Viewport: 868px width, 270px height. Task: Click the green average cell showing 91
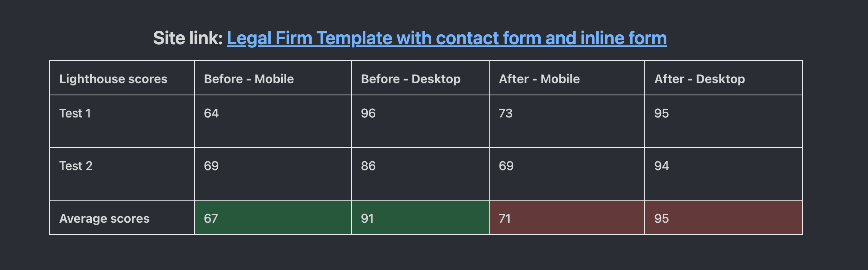click(420, 217)
